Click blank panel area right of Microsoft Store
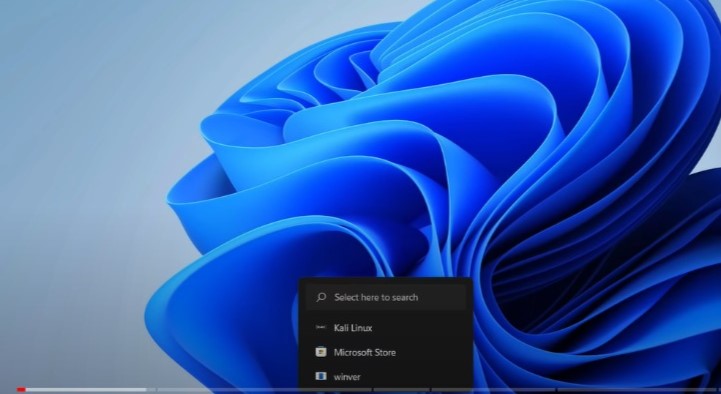The width and height of the screenshot is (721, 394). (432, 352)
